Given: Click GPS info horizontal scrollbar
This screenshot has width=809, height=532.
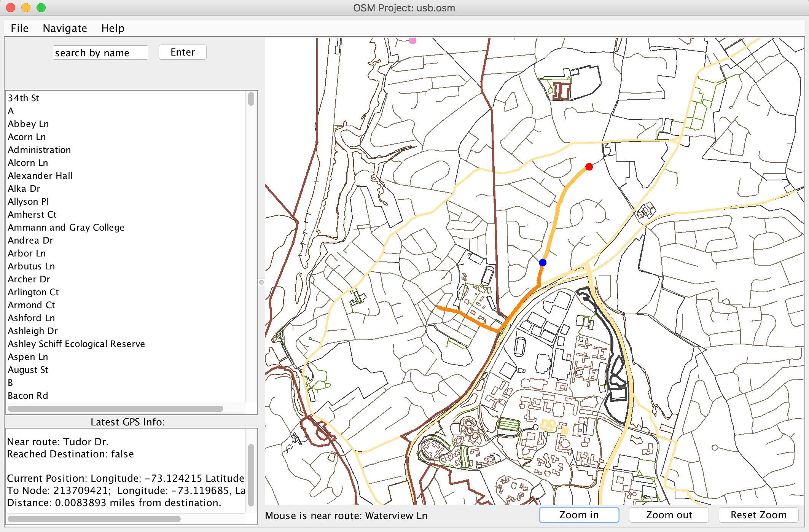Looking at the screenshot, I should click(94, 519).
